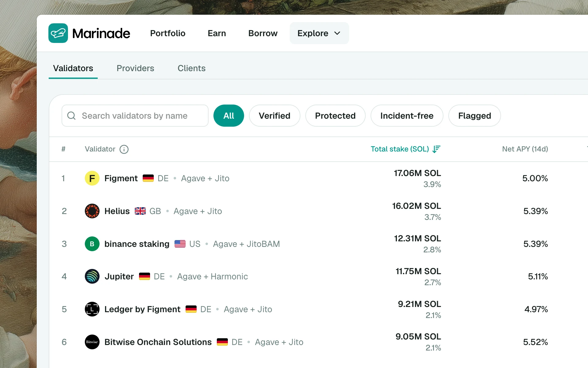Click the 2.8% stake share for binance staking
Viewport: 588px width, 368px height.
[x=432, y=250]
